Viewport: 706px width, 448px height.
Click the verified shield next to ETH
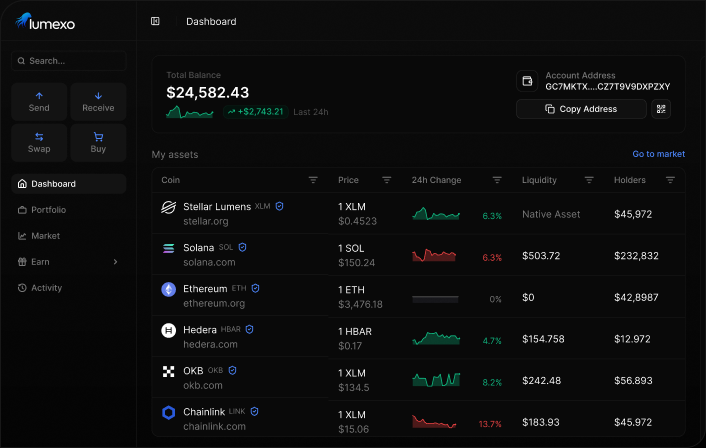pos(255,288)
